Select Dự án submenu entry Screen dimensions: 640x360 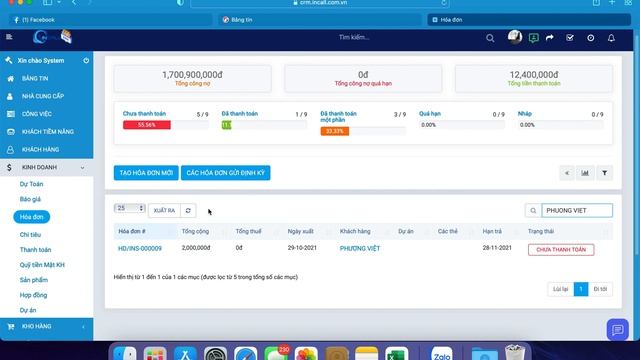point(28,310)
